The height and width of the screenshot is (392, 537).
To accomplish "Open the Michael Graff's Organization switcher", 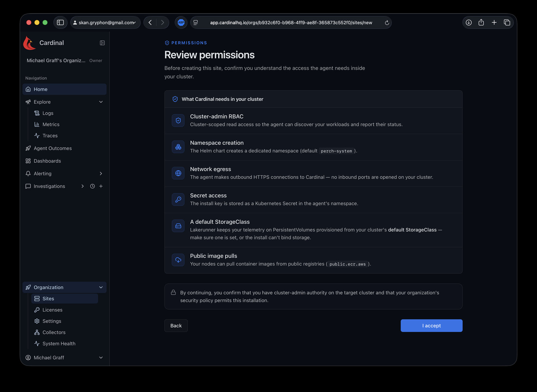I will (x=64, y=60).
